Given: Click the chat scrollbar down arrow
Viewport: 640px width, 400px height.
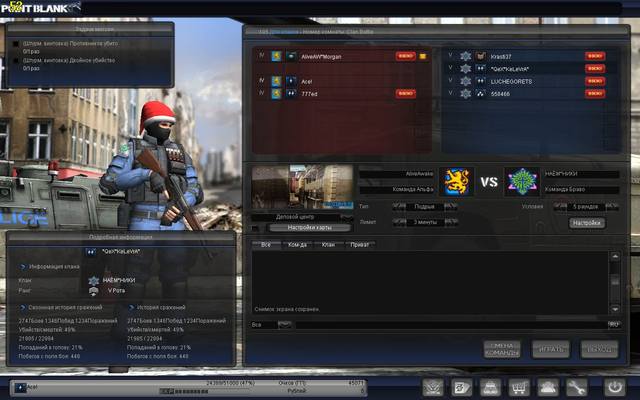Looking at the screenshot, I should click(x=615, y=309).
